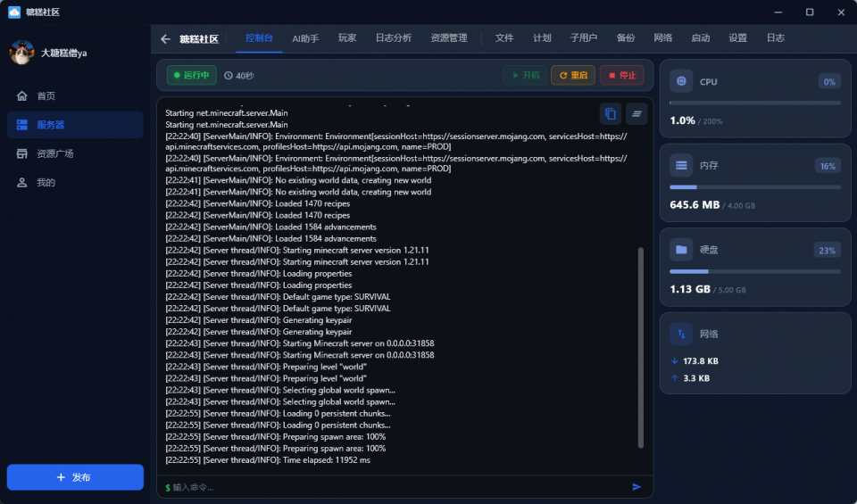The image size is (857, 504).
Task: Click the 内存 memory icon
Action: coord(681,165)
